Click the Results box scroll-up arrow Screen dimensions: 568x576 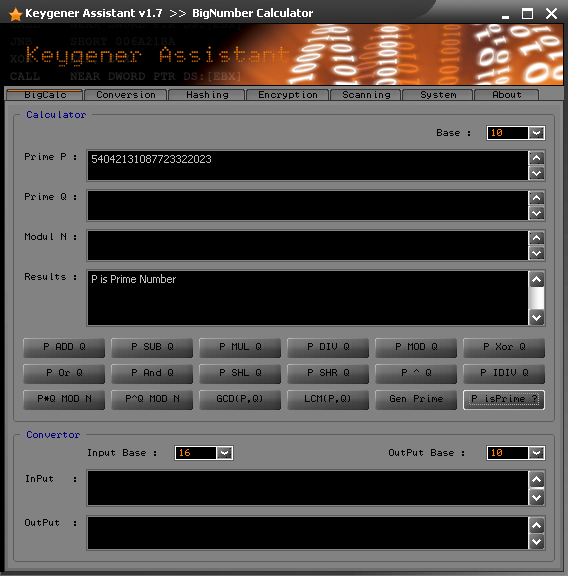pos(536,279)
